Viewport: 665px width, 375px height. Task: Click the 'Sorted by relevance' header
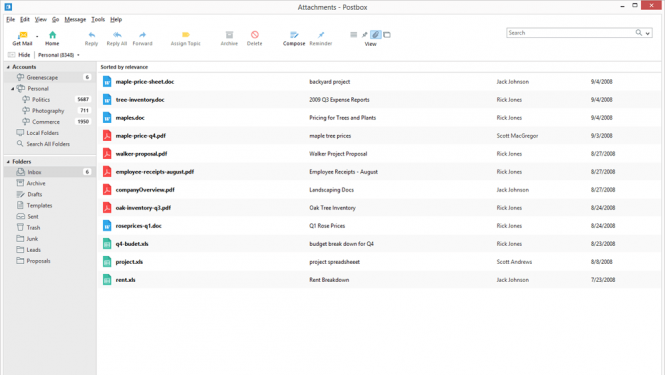124,67
